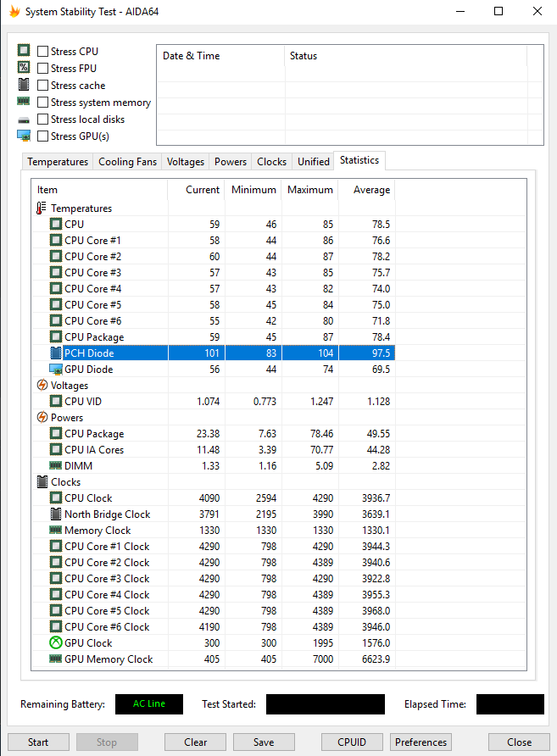Click the Clear button
The image size is (557, 756).
click(x=195, y=742)
